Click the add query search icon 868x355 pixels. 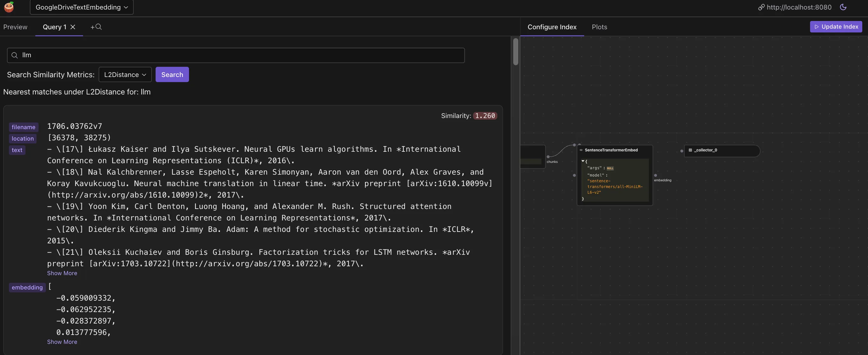(x=96, y=27)
